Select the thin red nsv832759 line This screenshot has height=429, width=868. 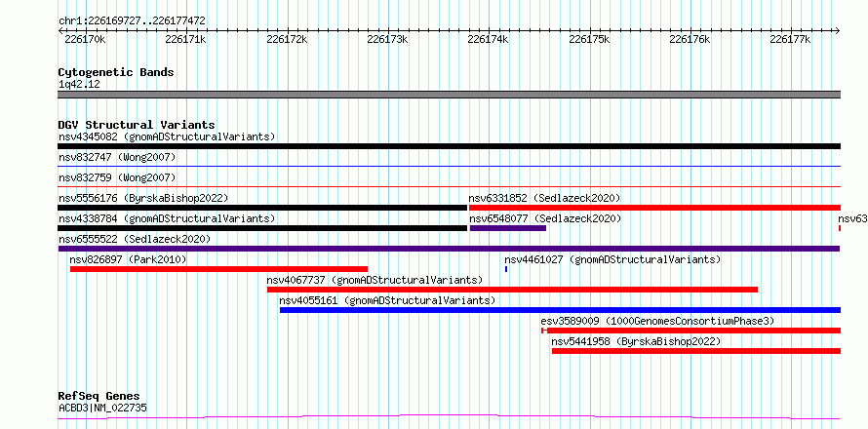point(449,186)
